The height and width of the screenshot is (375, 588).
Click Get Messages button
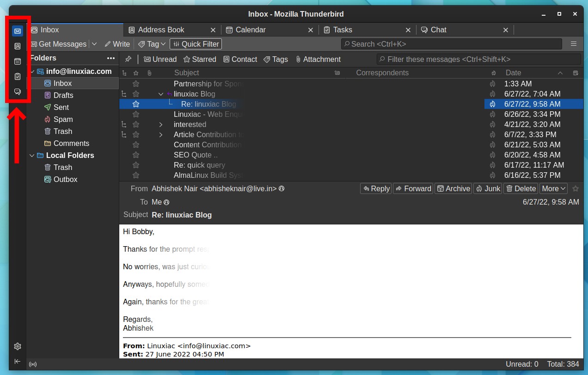58,44
